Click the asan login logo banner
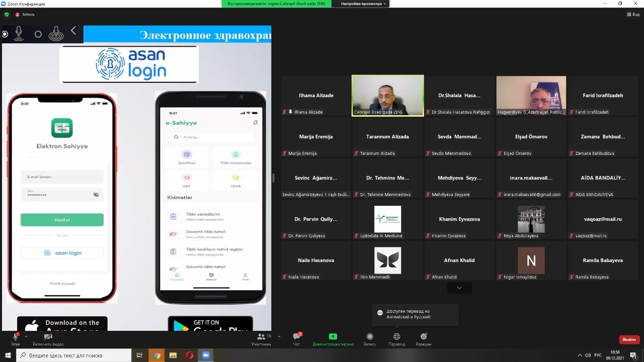Screen dimensions: 644x362 129,64
